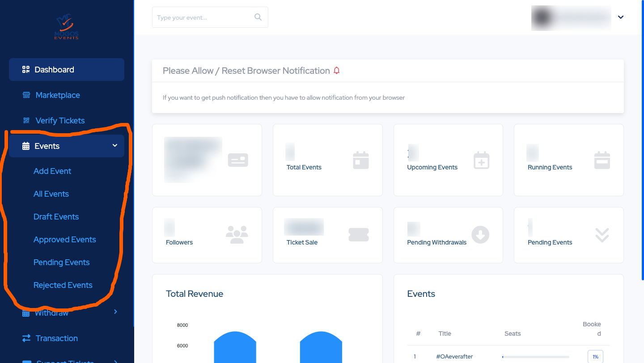
Task: Click the 1% booked progress badge
Action: (x=595, y=356)
